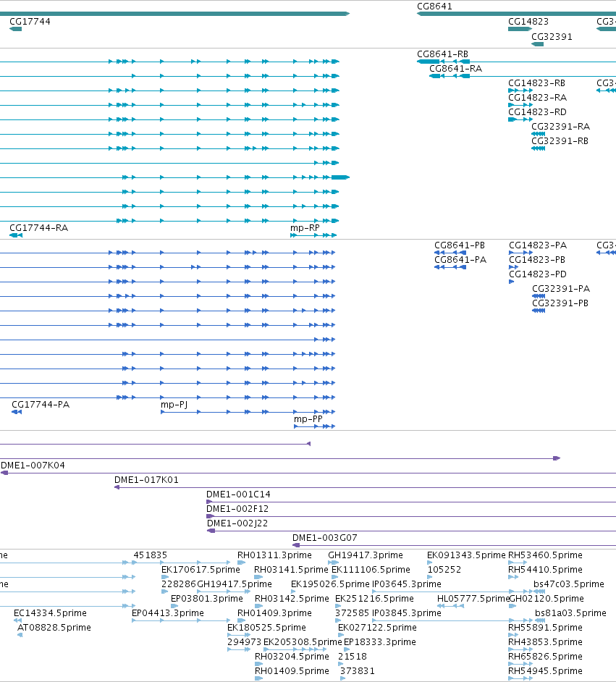Click the HL05777.5prime EST label
The width and height of the screenshot is (616, 682).
pyautogui.click(x=473, y=599)
